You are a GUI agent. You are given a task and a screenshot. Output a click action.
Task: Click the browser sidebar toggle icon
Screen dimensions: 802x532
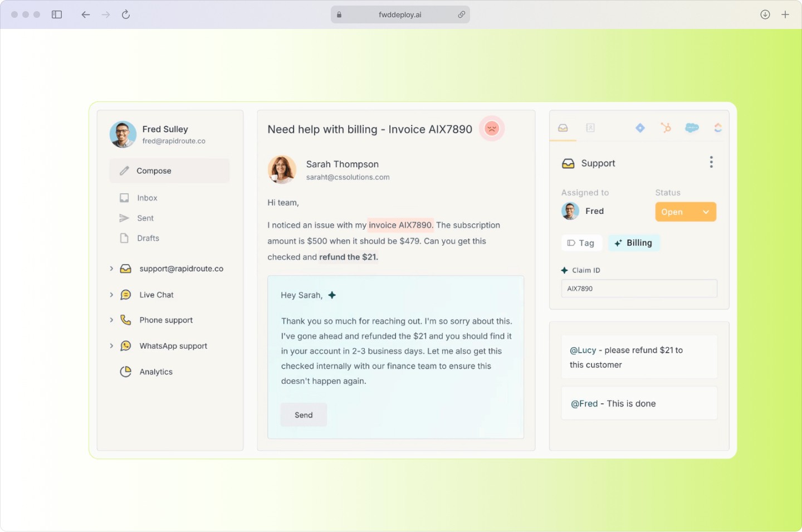tap(57, 14)
